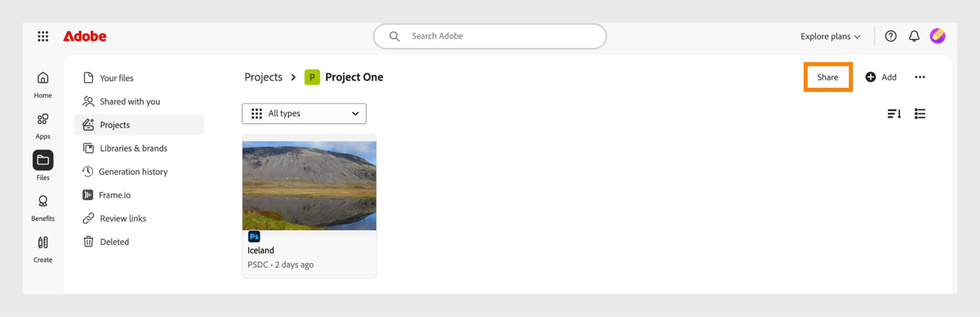This screenshot has width=980, height=317.
Task: Expand the Explore plans dropdown
Action: pyautogui.click(x=830, y=36)
